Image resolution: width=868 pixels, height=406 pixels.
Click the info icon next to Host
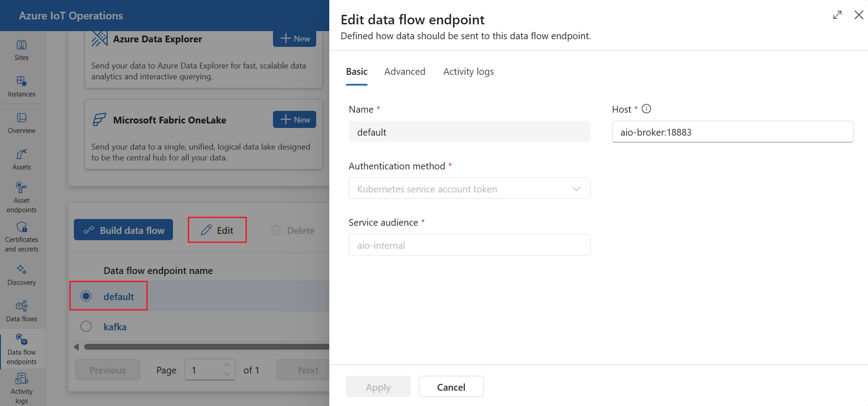click(x=646, y=109)
